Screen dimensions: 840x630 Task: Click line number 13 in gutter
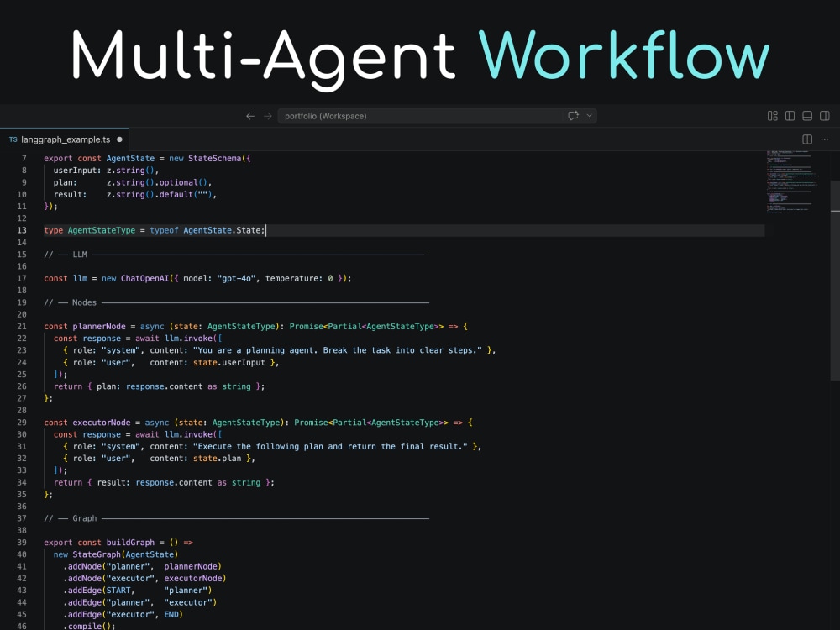[22, 230]
